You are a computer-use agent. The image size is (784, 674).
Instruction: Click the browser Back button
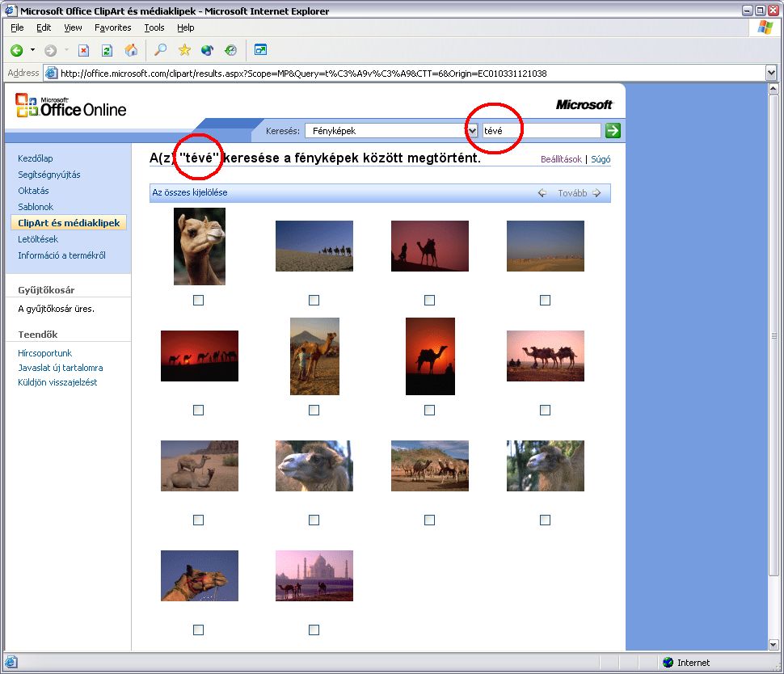(x=16, y=50)
